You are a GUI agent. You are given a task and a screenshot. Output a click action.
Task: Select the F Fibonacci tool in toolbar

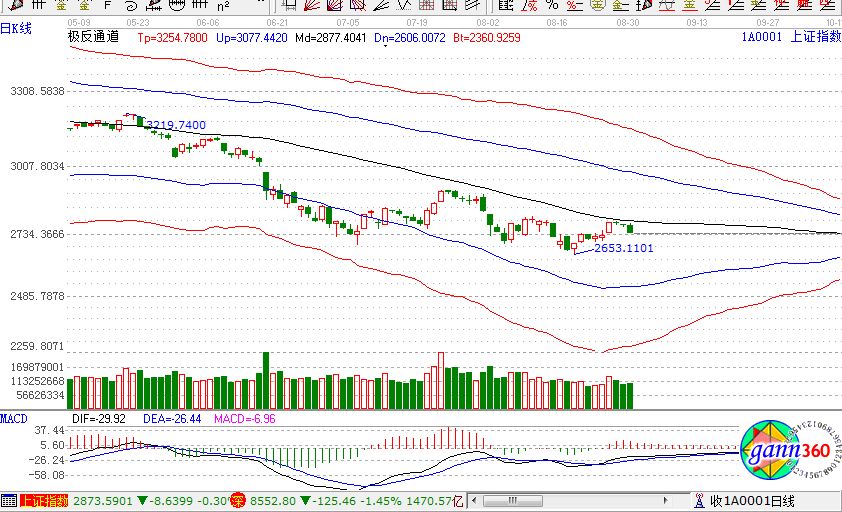[107, 6]
